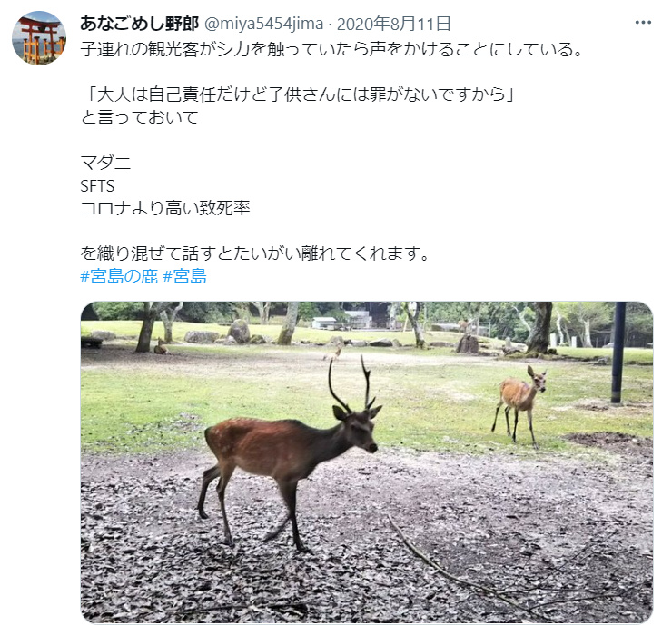This screenshot has height=636, width=672.
Task: Click the SFTS text line
Action: coord(97,185)
